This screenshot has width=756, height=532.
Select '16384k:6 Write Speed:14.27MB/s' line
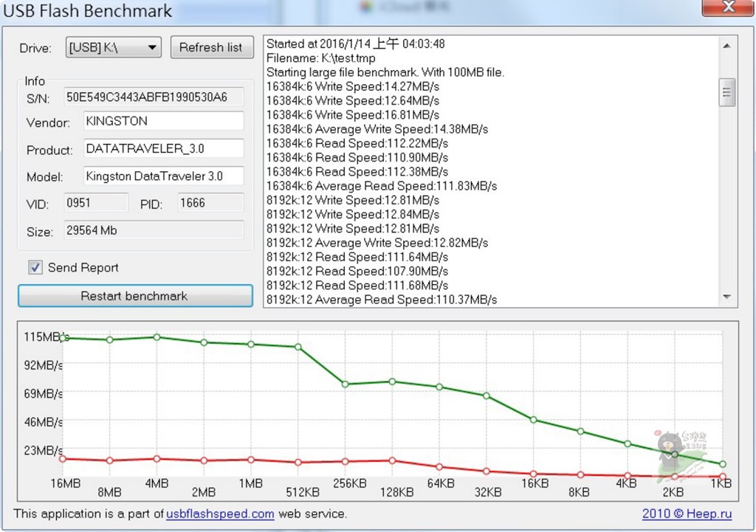point(353,87)
